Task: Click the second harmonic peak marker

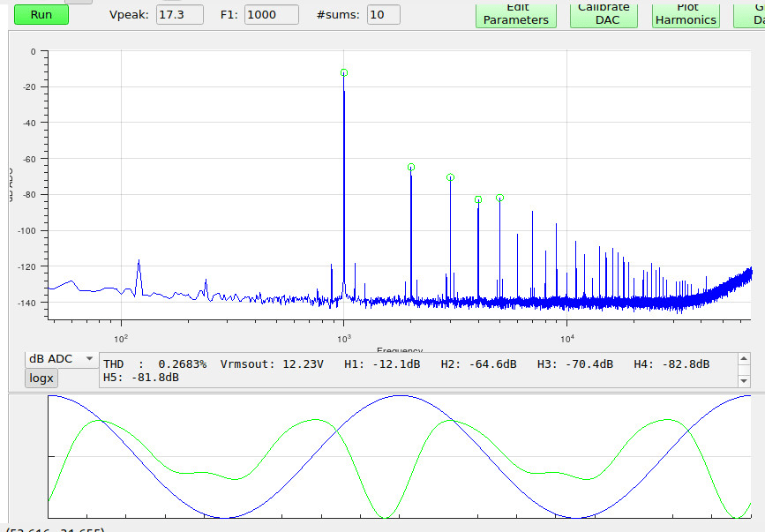Action: 411,168
